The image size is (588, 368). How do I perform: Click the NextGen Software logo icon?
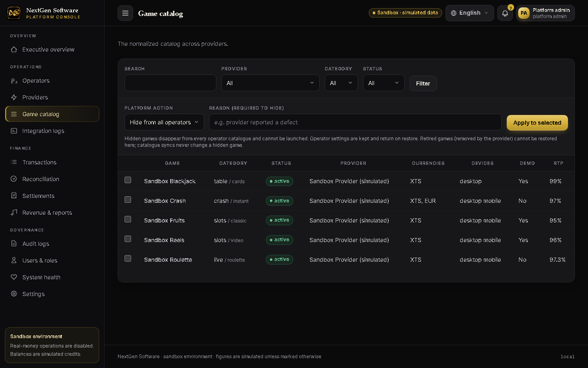click(x=14, y=13)
